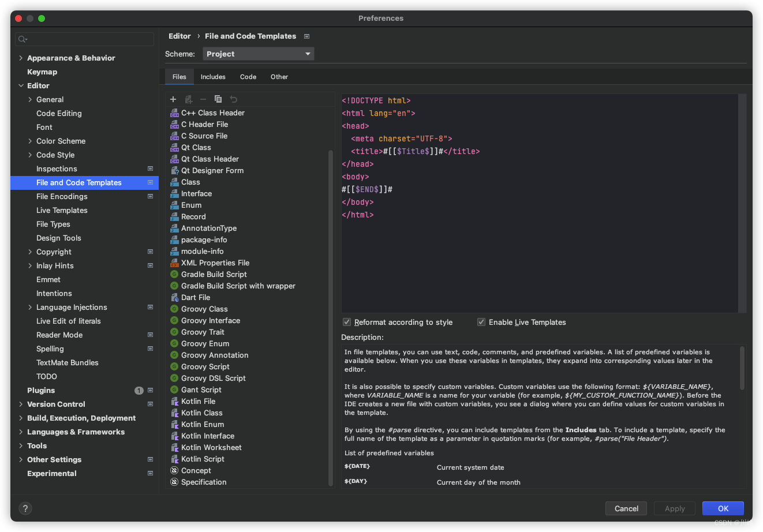Open TextMate Bundles settings
The width and height of the screenshot is (763, 532).
[x=68, y=363]
